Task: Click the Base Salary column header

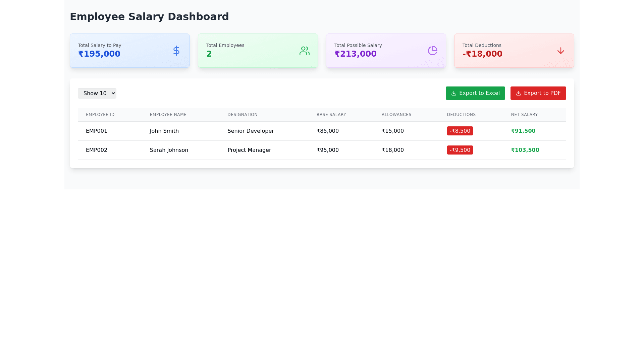Action: (331, 115)
